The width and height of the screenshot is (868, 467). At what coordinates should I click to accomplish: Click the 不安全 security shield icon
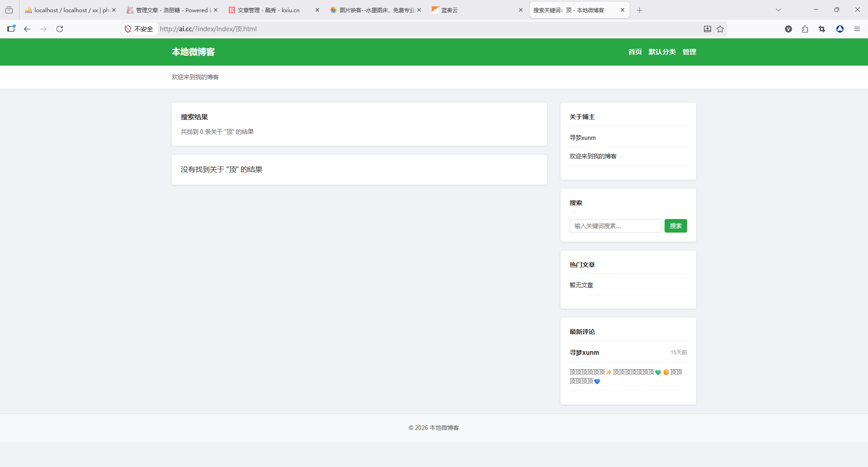click(x=128, y=29)
